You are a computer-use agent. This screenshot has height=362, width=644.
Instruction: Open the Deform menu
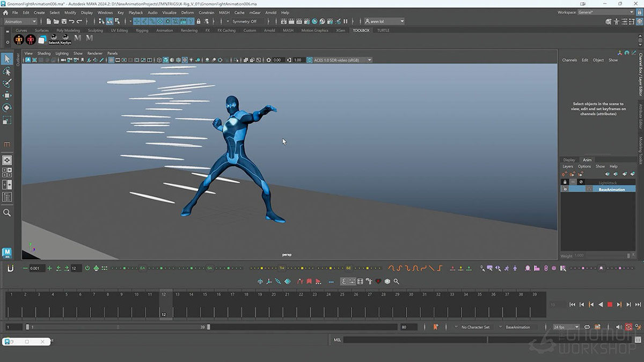[x=187, y=12]
